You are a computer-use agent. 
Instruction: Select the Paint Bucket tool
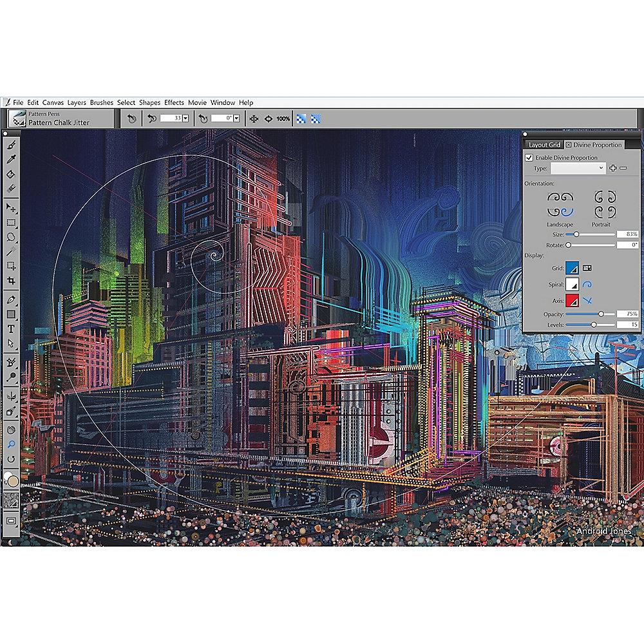pyautogui.click(x=11, y=175)
